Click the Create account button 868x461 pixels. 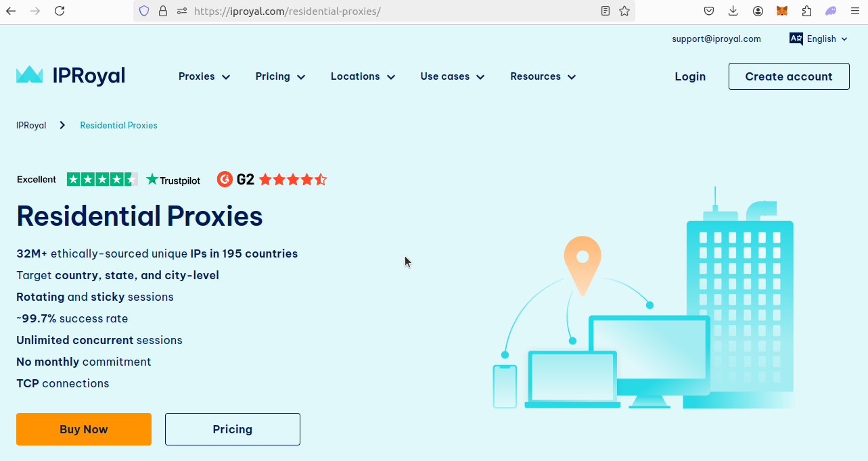click(789, 76)
